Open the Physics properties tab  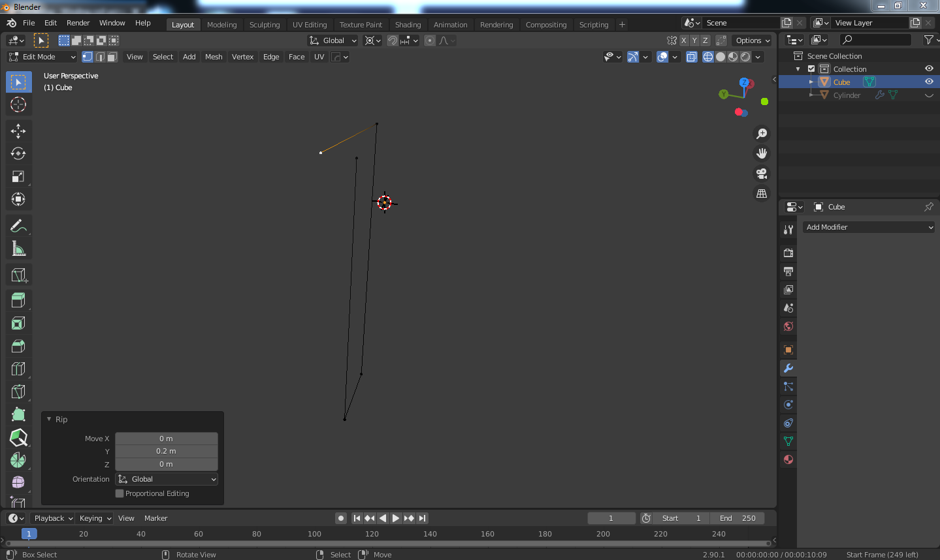pos(788,405)
